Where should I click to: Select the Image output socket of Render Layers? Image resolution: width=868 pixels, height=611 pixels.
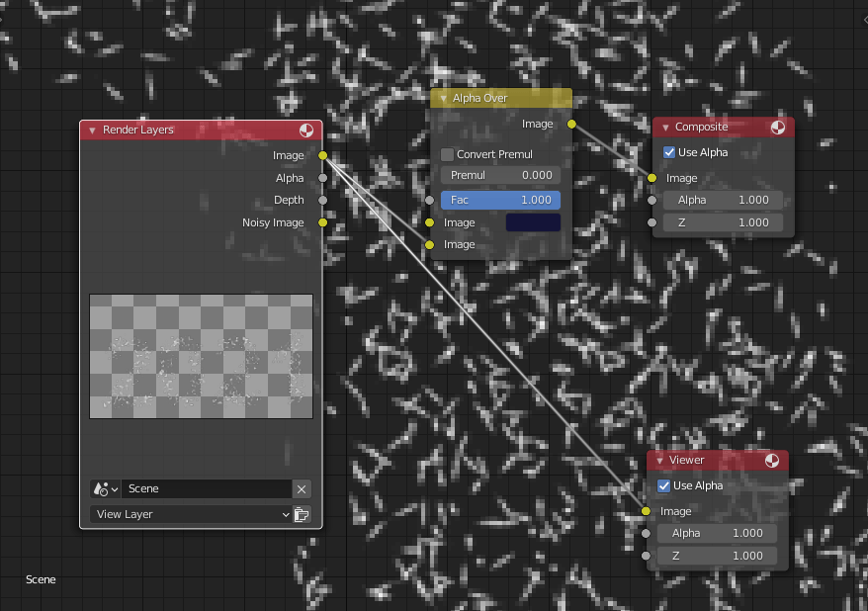(x=322, y=155)
